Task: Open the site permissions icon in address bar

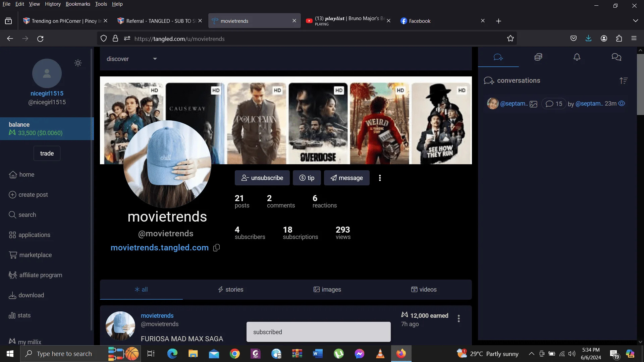Action: tap(127, 39)
